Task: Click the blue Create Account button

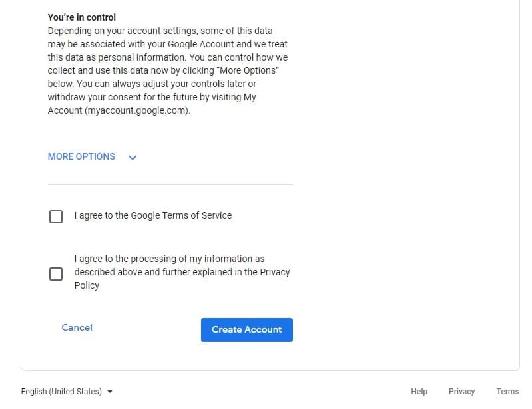Action: click(x=246, y=330)
